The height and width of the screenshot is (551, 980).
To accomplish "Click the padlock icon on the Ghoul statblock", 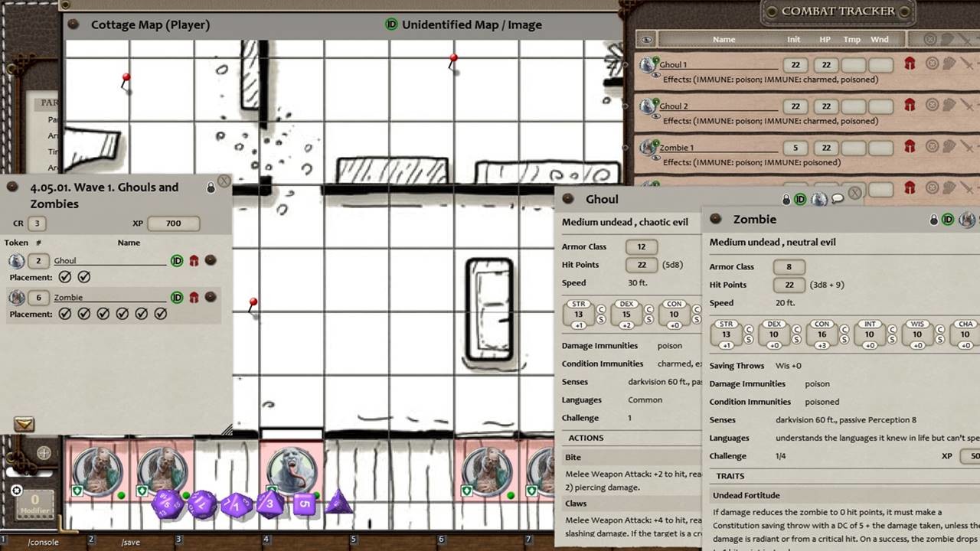I will tap(786, 199).
